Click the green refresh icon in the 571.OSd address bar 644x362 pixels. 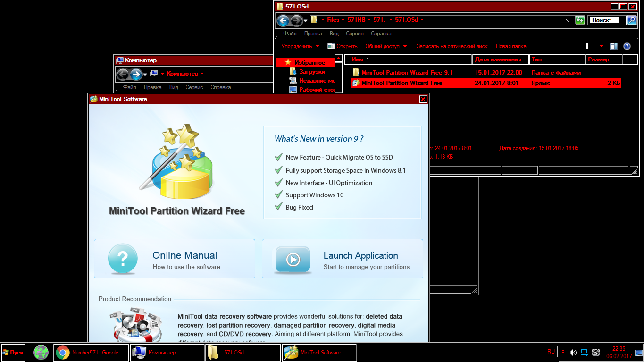coord(580,20)
